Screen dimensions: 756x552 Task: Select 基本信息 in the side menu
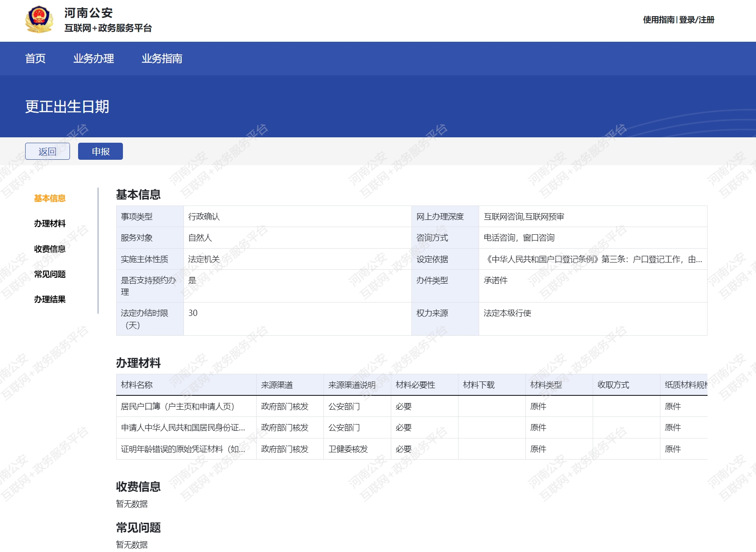(50, 198)
